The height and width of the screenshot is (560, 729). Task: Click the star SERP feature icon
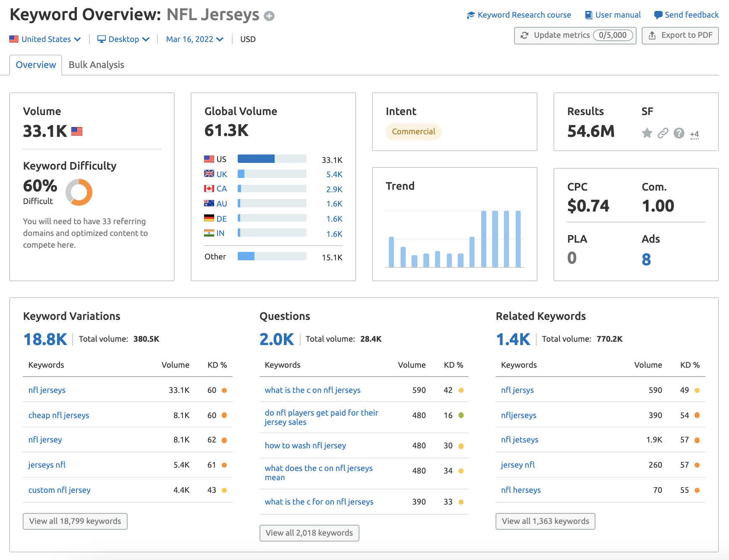coord(647,133)
